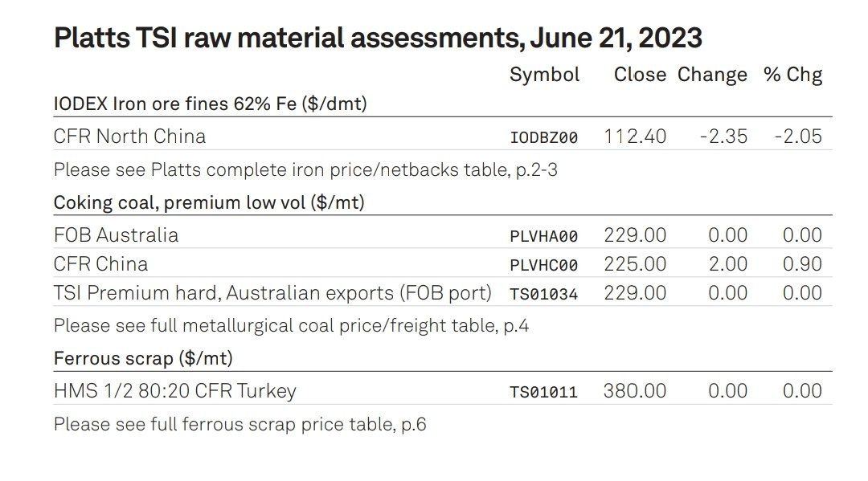Viewport: 868px width, 481px height.
Task: Click the PLVHA00 symbol code
Action: point(544,236)
